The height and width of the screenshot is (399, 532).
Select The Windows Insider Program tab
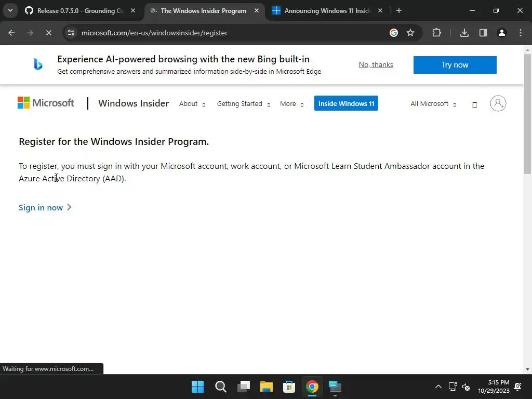(x=204, y=11)
